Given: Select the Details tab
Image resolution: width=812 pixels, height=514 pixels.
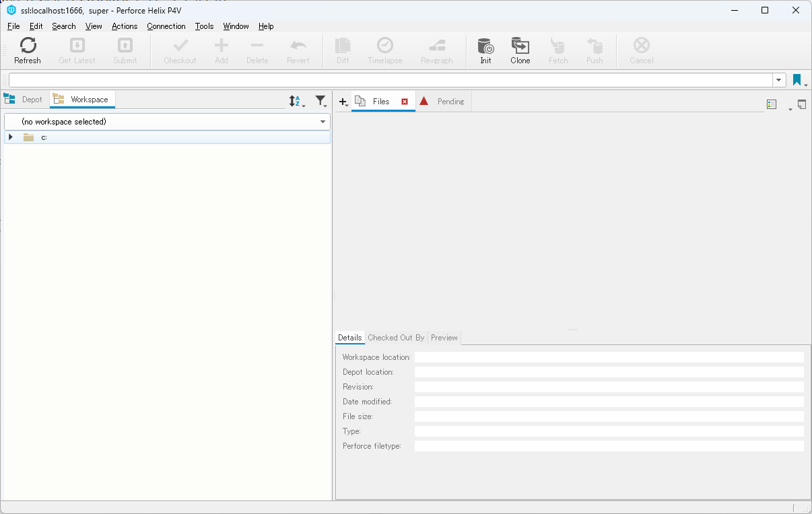Looking at the screenshot, I should [x=350, y=338].
